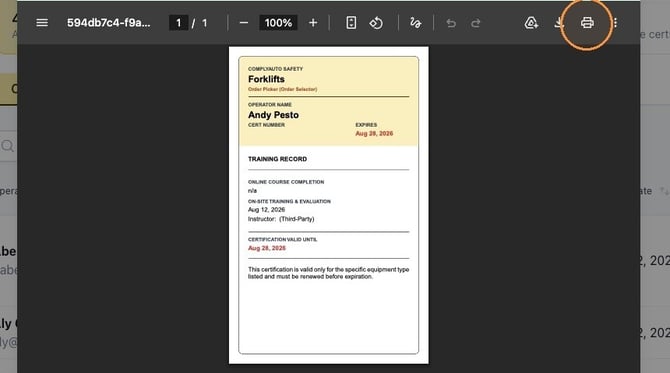Select the draw annotation tool
670x373 pixels.
tap(415, 23)
